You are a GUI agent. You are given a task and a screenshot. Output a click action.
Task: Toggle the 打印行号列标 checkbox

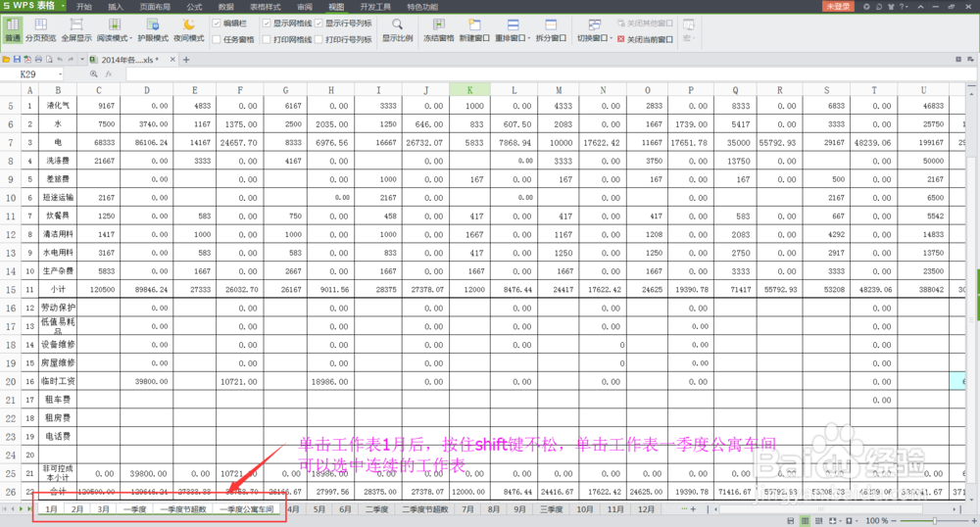(x=318, y=39)
